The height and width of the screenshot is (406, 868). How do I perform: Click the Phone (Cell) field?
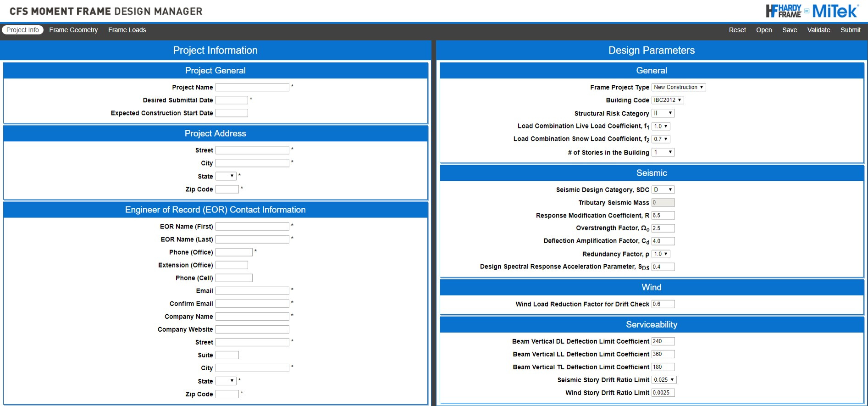[x=234, y=278]
